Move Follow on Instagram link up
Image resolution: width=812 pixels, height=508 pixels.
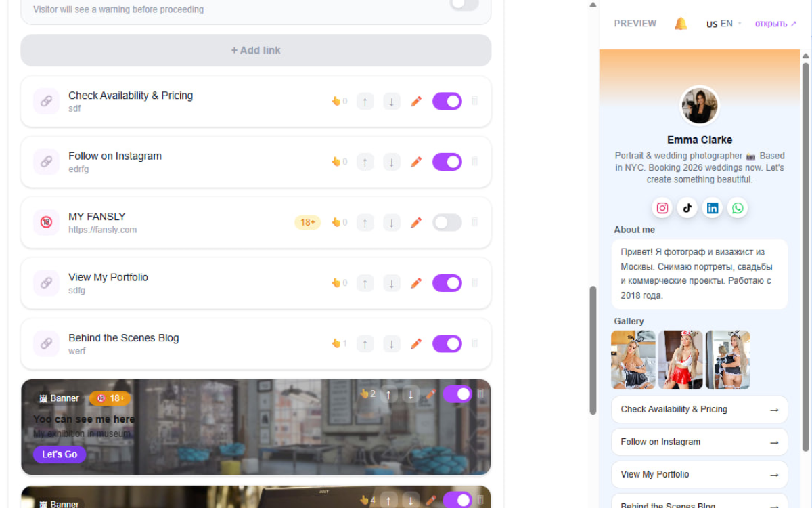[365, 162]
